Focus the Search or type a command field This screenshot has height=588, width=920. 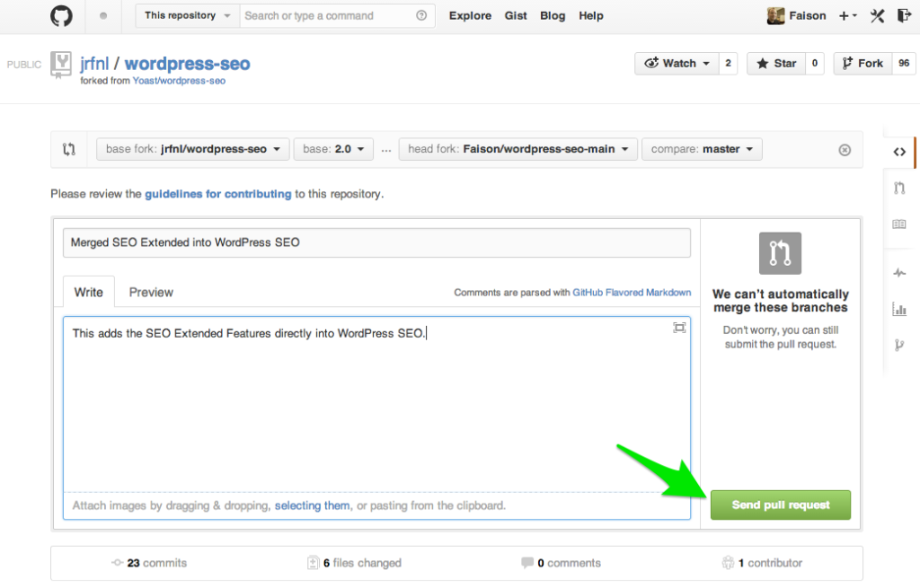tap(337, 16)
